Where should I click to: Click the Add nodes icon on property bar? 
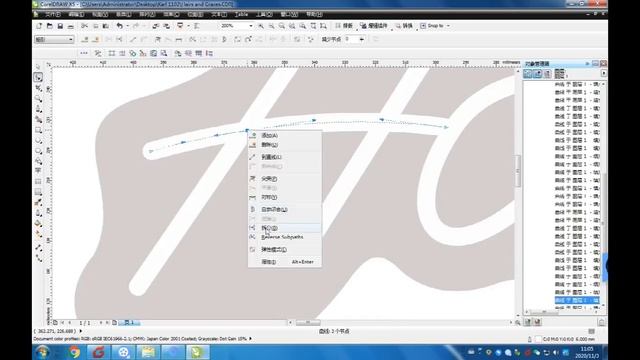85,40
